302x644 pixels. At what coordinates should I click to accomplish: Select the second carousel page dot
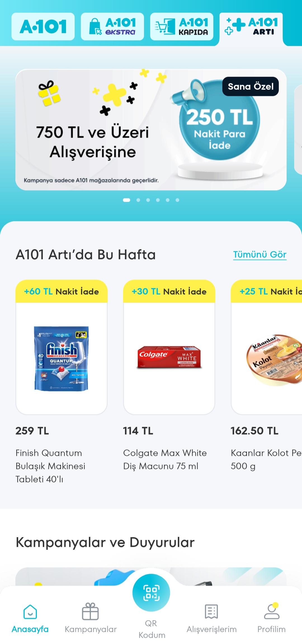(x=138, y=200)
